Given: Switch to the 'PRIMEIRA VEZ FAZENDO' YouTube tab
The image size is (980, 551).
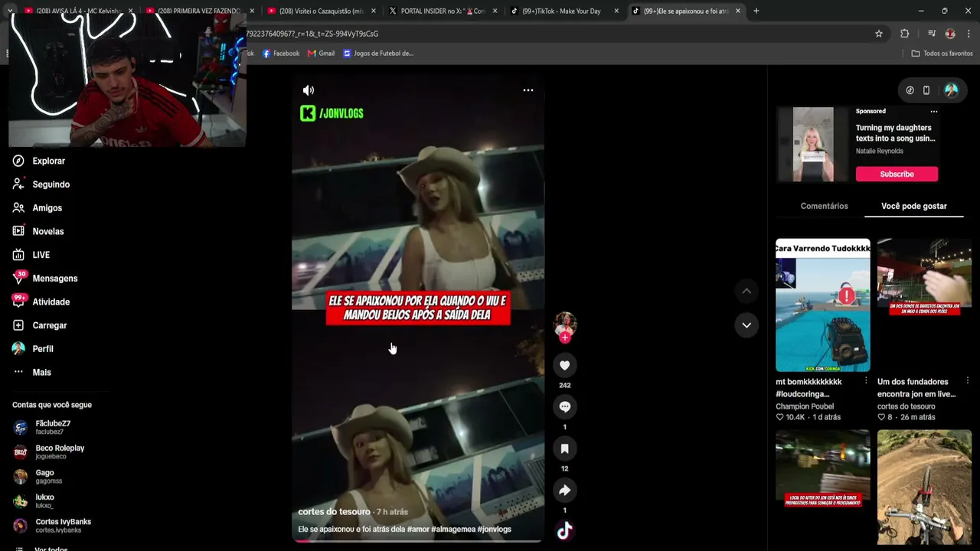Looking at the screenshot, I should 200,11.
